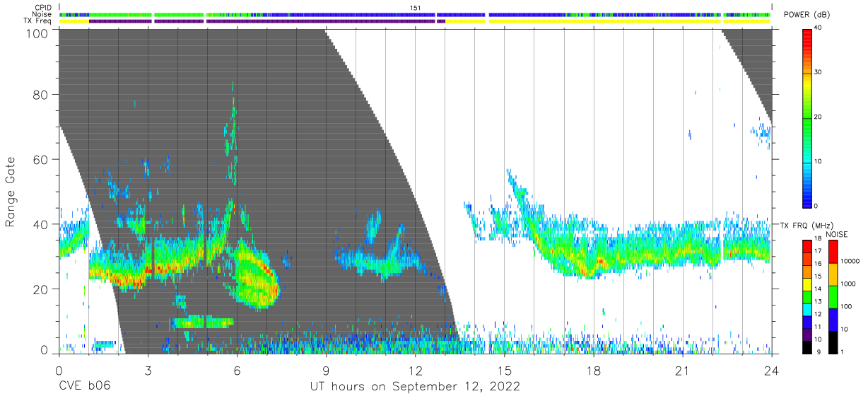This screenshot has height=401, width=868.
Task: Click y-axis tick label '80'
Action: [41, 95]
